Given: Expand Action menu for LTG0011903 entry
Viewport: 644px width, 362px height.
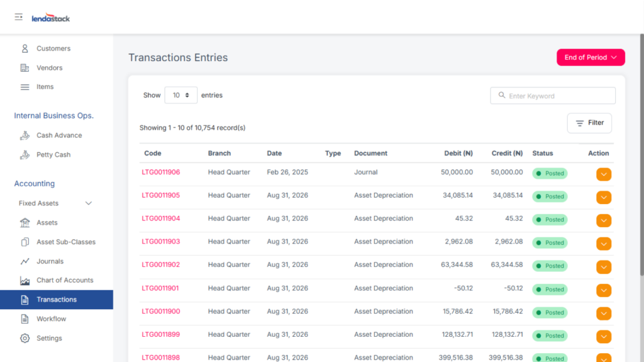Looking at the screenshot, I should 604,244.
